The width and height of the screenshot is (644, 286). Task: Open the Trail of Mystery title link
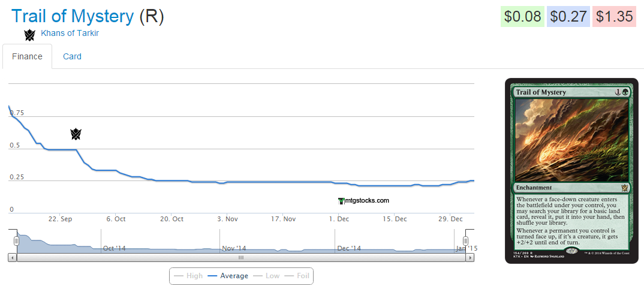[73, 16]
